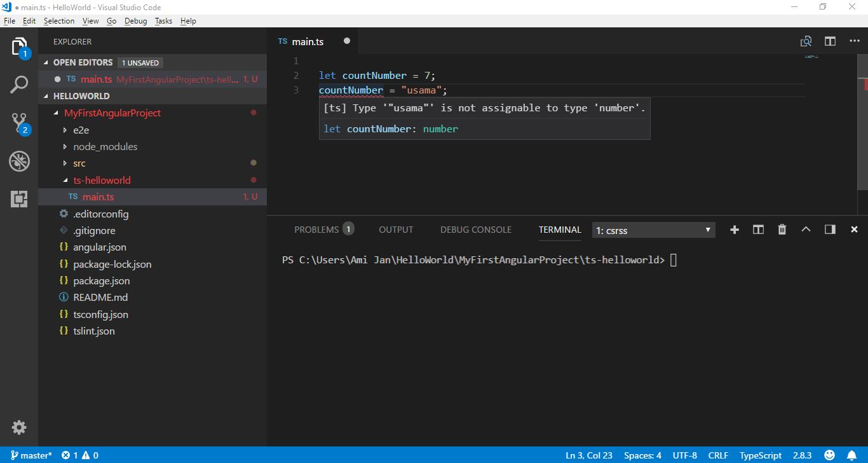Move panel to the right side
This screenshot has width=868, height=463.
(830, 230)
